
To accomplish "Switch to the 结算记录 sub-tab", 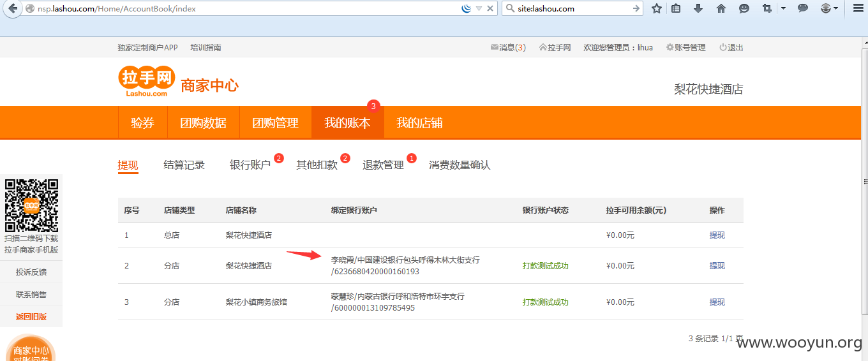I will 184,165.
